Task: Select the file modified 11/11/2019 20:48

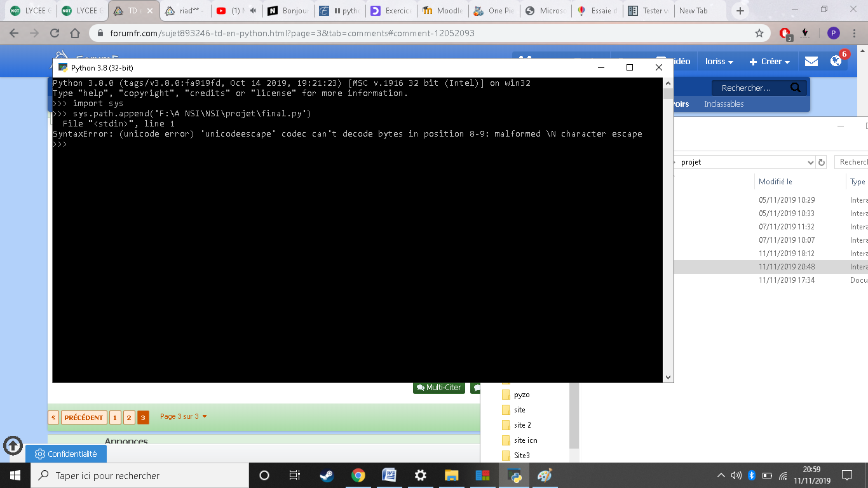Action: click(787, 267)
